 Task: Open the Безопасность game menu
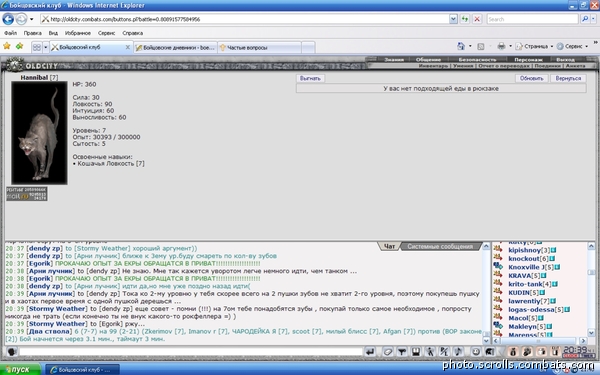[x=477, y=60]
